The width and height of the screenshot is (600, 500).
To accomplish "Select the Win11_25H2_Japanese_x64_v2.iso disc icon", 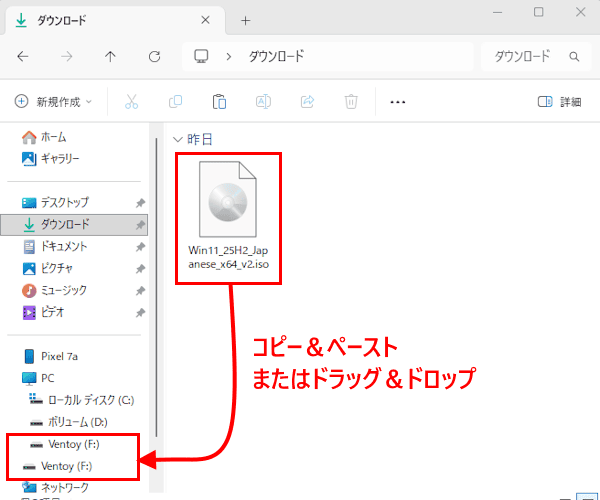I will click(228, 199).
